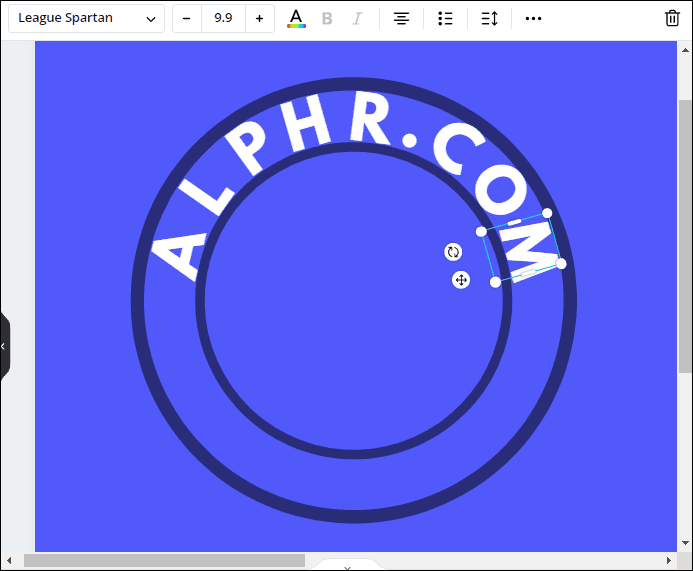Expand the bottom pages panel chevron
This screenshot has height=571, width=693.
[347, 567]
